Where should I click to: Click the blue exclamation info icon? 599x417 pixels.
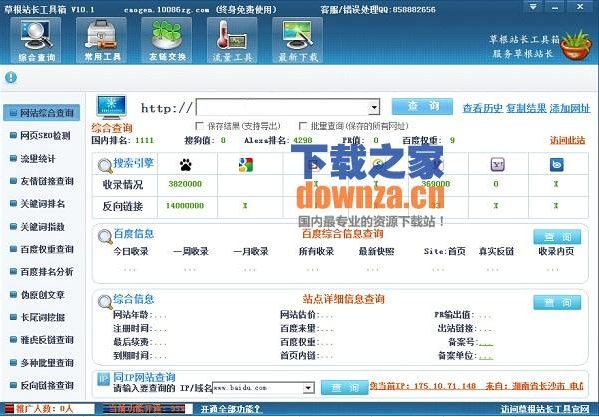coord(11,78)
